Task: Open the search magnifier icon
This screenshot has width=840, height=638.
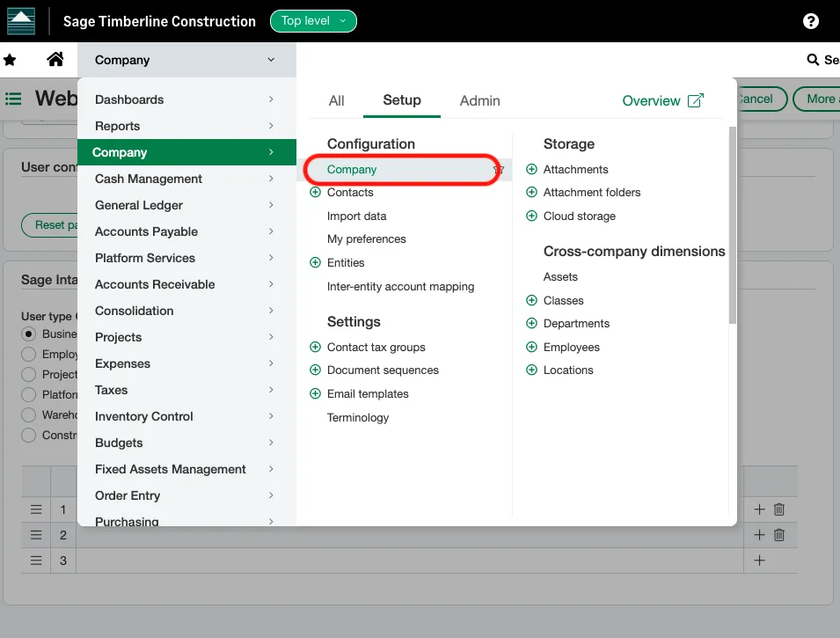Action: coord(813,60)
